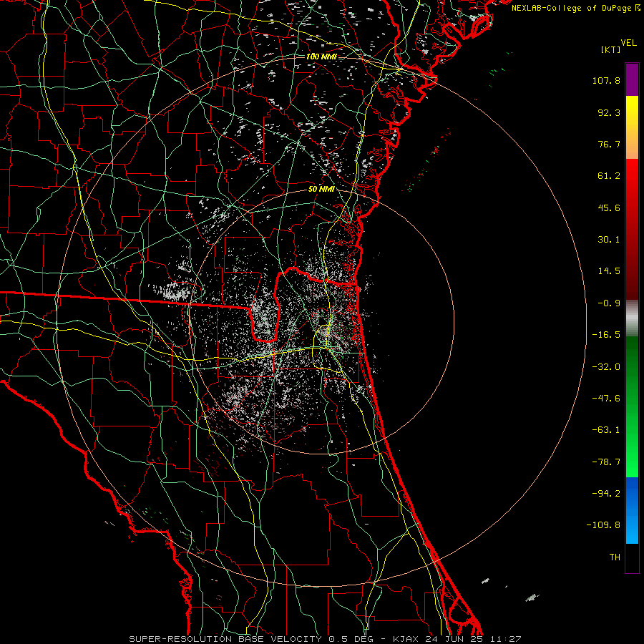This screenshot has width=644, height=644.
Task: Click the 14.5 velocity scale value
Action: click(609, 271)
